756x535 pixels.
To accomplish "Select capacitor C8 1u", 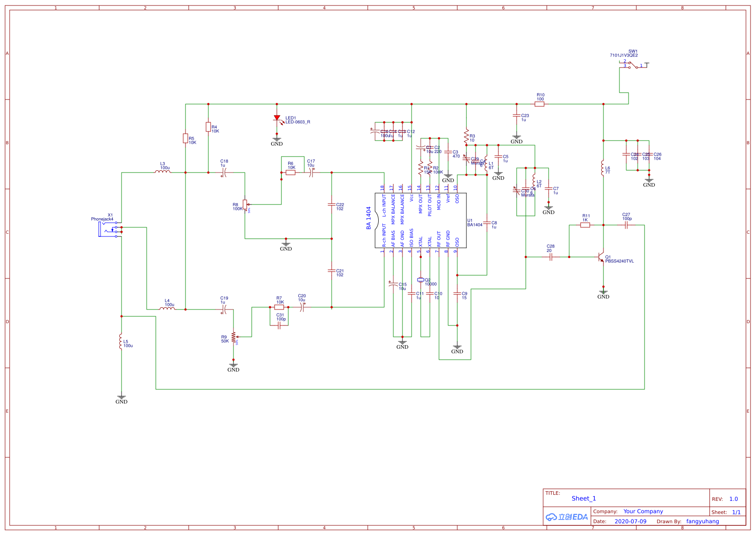I will [487, 223].
